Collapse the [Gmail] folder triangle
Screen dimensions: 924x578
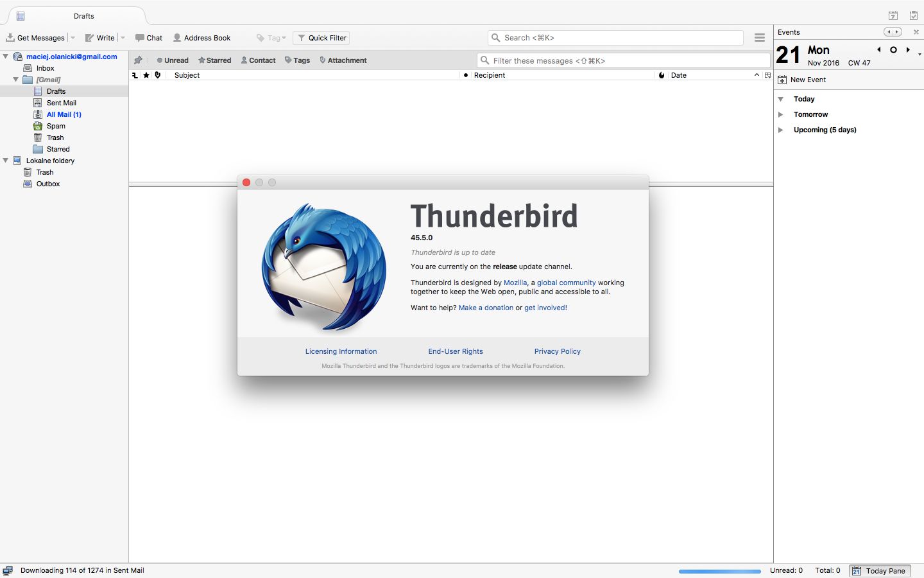pyautogui.click(x=16, y=80)
